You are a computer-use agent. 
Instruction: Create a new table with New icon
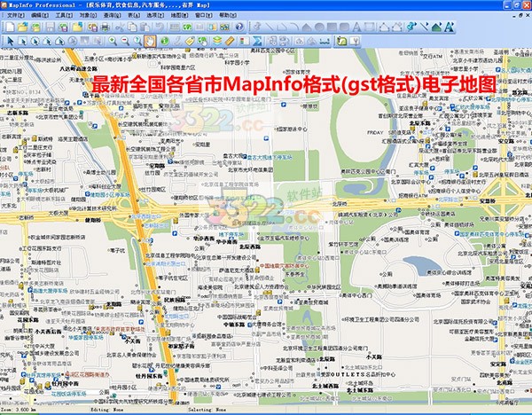coord(11,27)
